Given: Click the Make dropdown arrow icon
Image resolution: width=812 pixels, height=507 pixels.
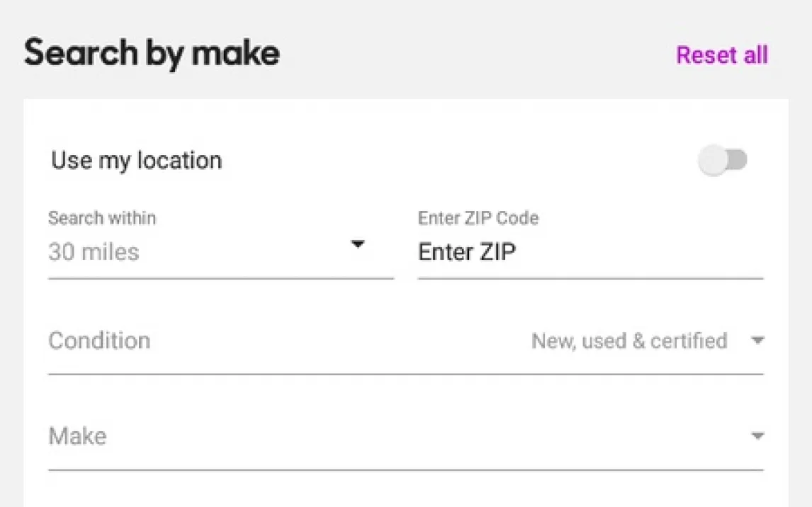Looking at the screenshot, I should (x=757, y=436).
